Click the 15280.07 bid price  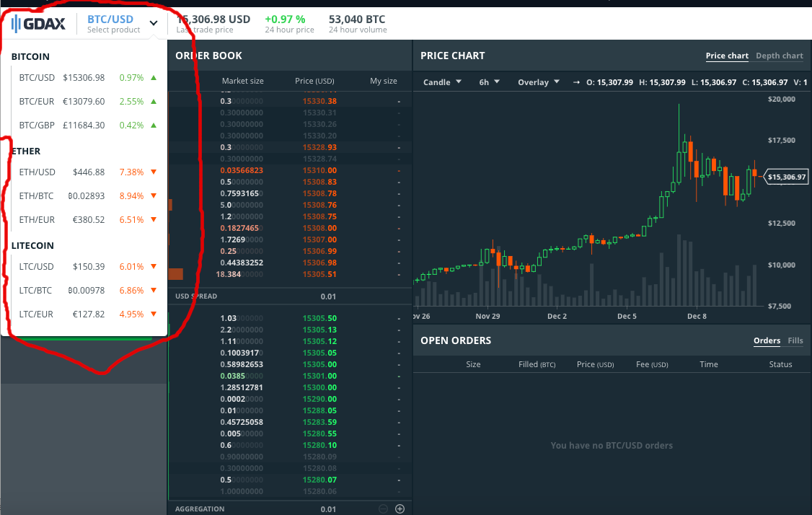[319, 480]
